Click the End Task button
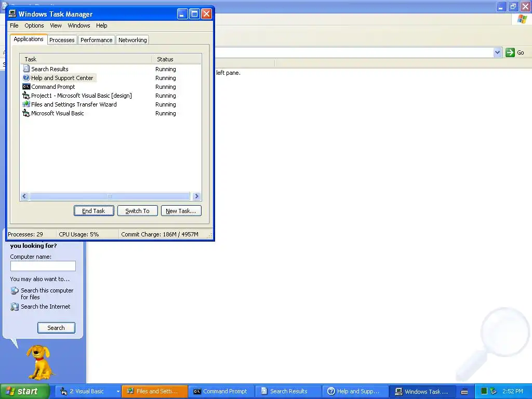The width and height of the screenshot is (532, 399). click(94, 211)
